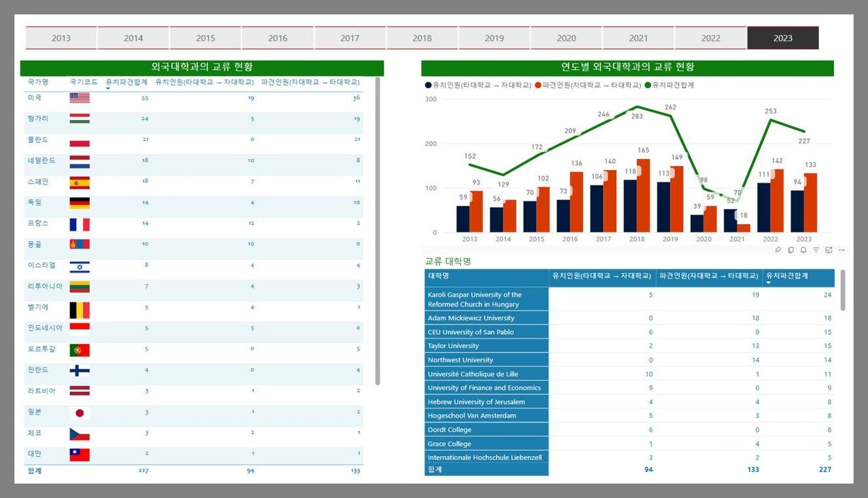Toggle the orange 파견인원 legend marker
The width and height of the screenshot is (868, 498).
coord(538,85)
